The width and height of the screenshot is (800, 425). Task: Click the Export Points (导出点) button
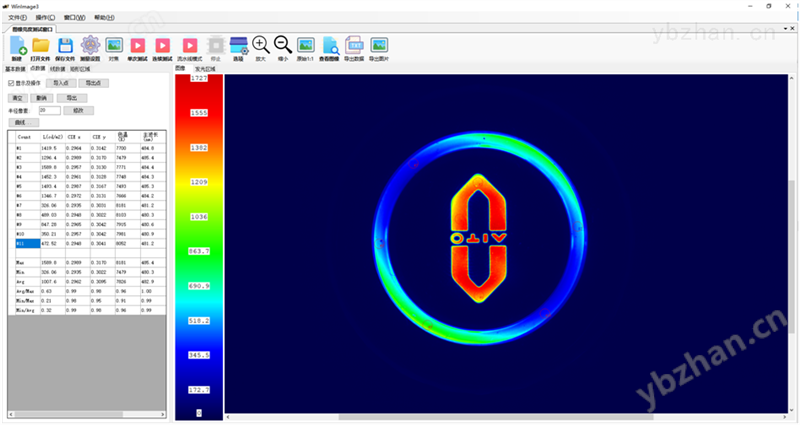93,83
